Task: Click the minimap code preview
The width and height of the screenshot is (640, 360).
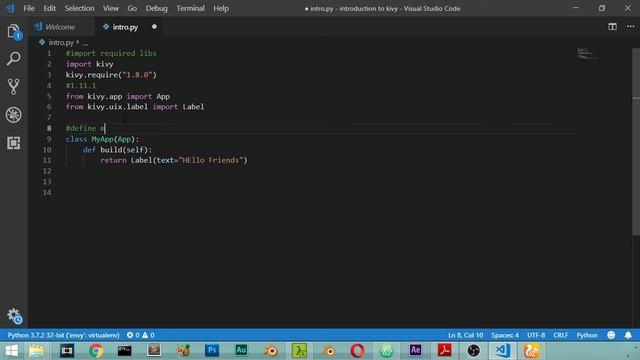Action: pyautogui.click(x=587, y=54)
